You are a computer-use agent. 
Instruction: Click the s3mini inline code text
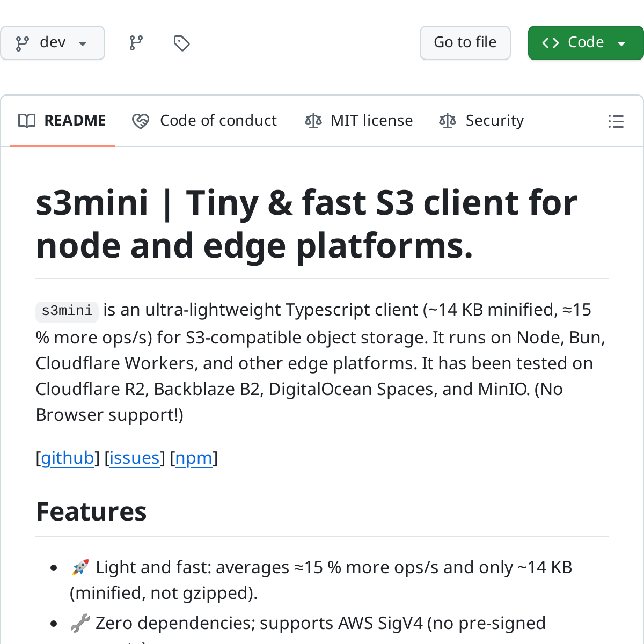tap(67, 311)
